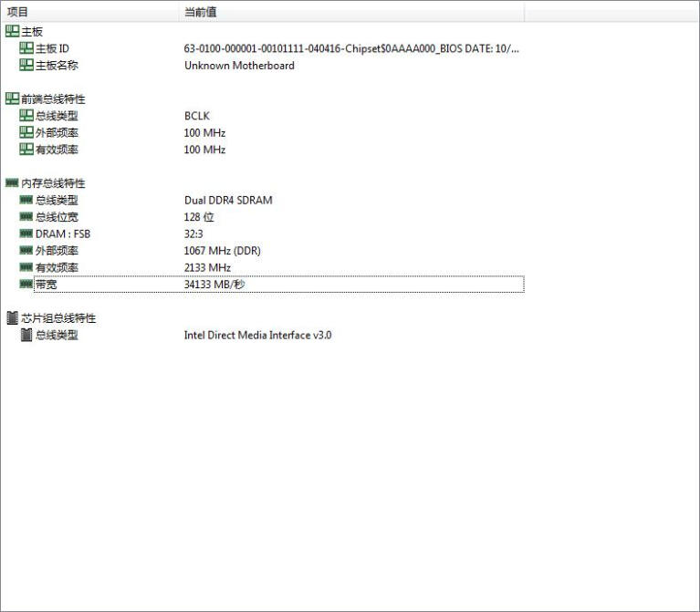
Task: Click the memory icon of the Dual DDR4 SDRAM row
Action: pos(26,200)
